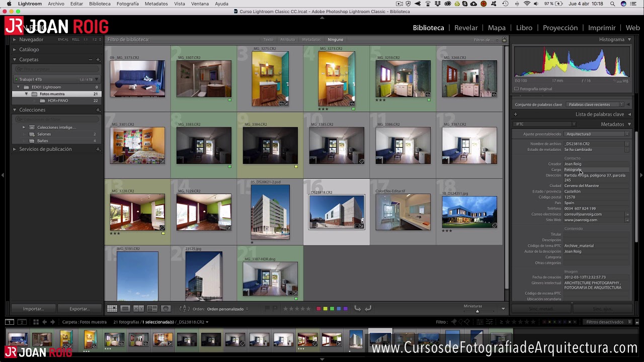The width and height of the screenshot is (644, 362).
Task: Switch to Libro module
Action: pos(524,28)
